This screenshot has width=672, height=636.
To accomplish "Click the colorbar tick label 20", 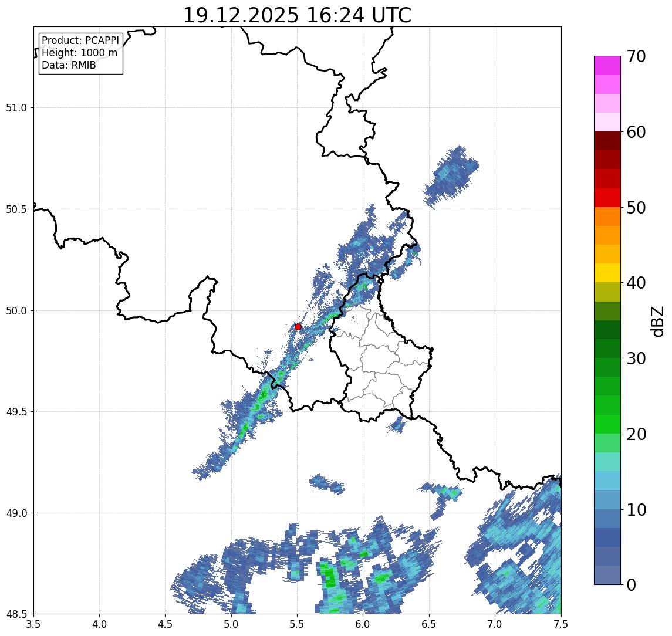I will pos(636,434).
